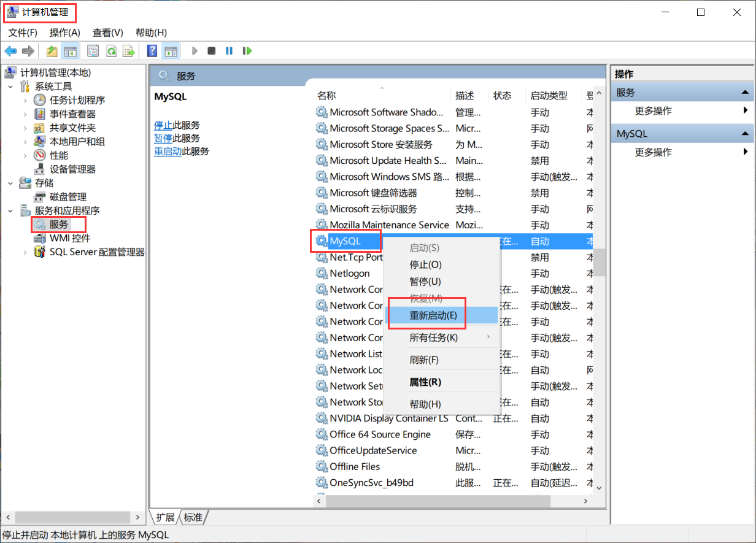
Task: Open 查看(V) menu
Action: tap(108, 33)
